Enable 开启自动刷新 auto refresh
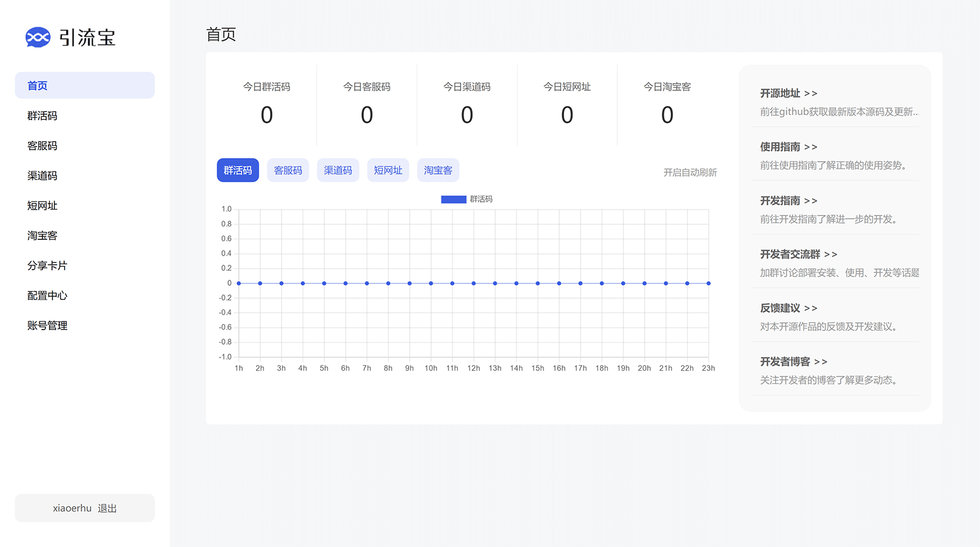The height and width of the screenshot is (547, 980). [690, 173]
